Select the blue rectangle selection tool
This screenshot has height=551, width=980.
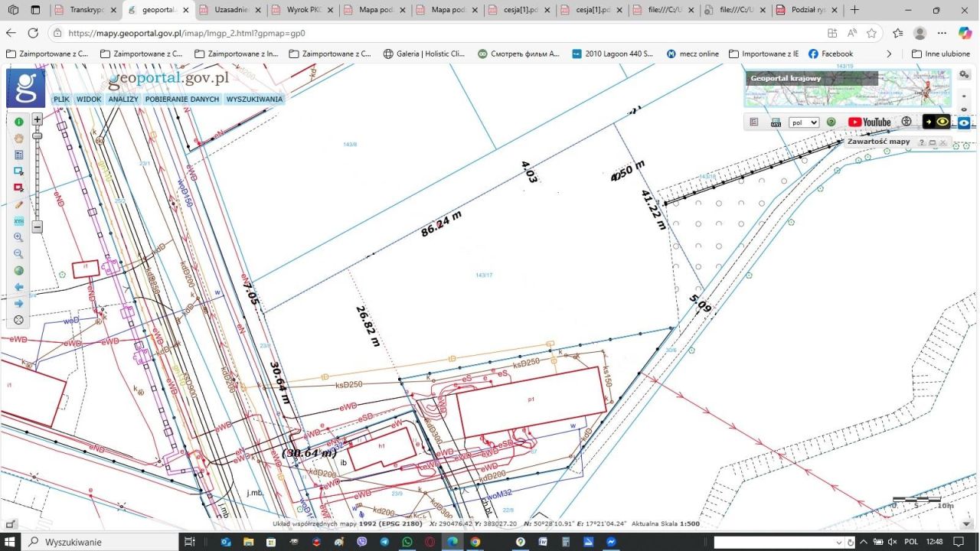coord(19,171)
